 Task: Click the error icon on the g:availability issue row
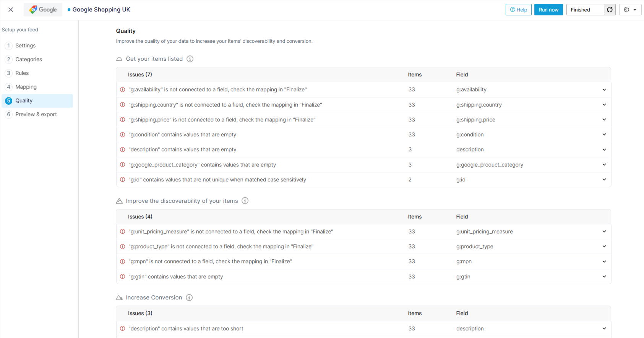coord(123,90)
